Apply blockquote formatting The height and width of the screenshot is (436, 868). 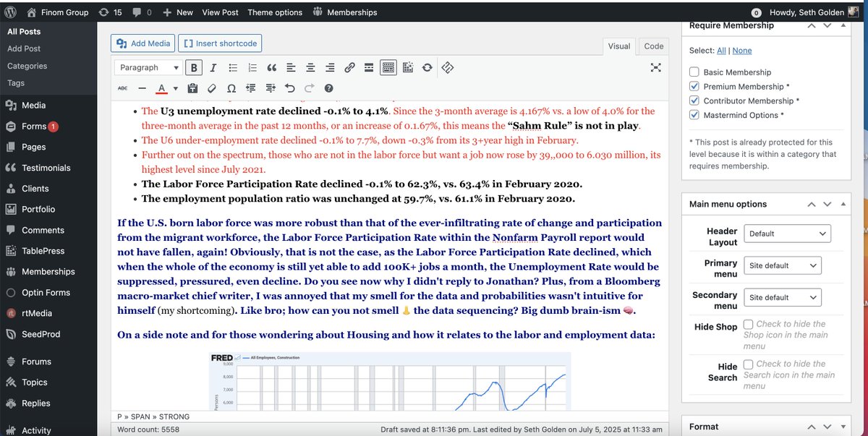[272, 67]
